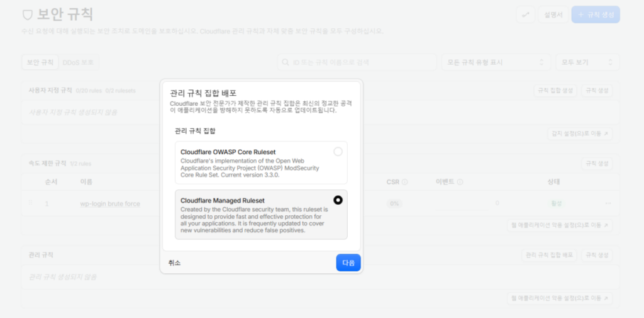The height and width of the screenshot is (318, 644).
Task: Select the Cloudflare Managed Ruleset radio button
Action: pos(338,200)
